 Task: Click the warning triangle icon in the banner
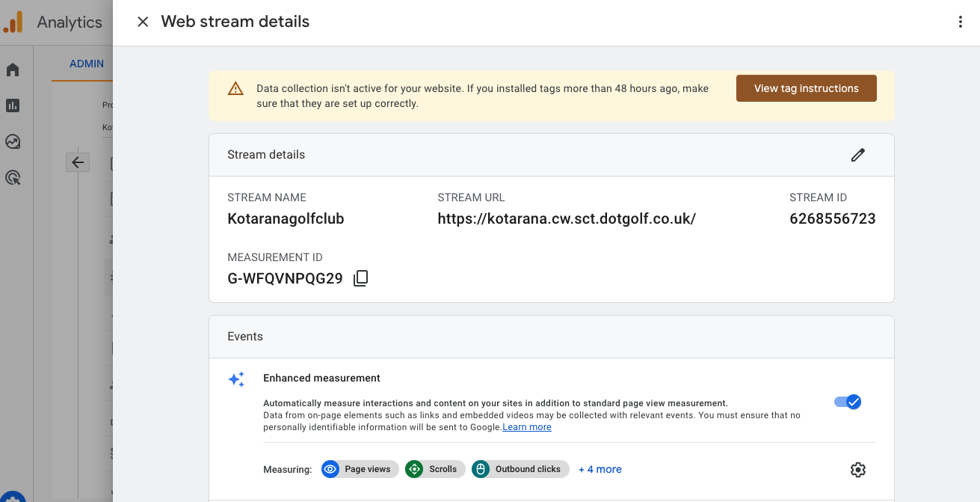tap(235, 89)
